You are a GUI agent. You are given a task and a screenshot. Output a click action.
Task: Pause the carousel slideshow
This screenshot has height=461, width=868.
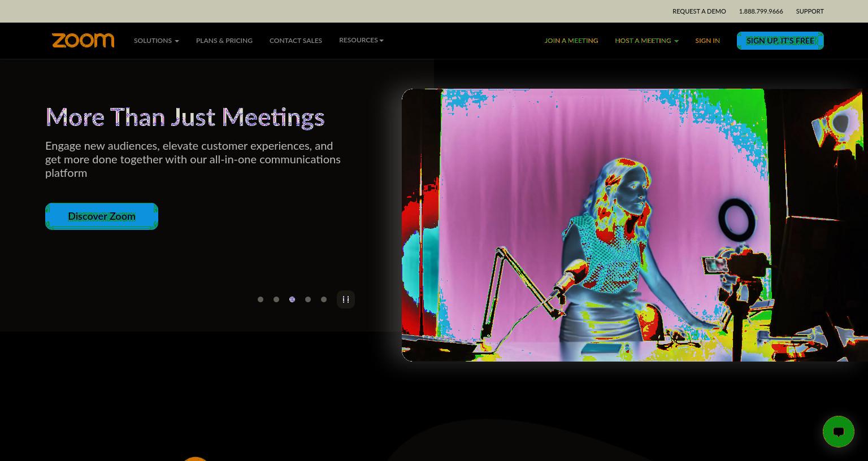tap(346, 299)
